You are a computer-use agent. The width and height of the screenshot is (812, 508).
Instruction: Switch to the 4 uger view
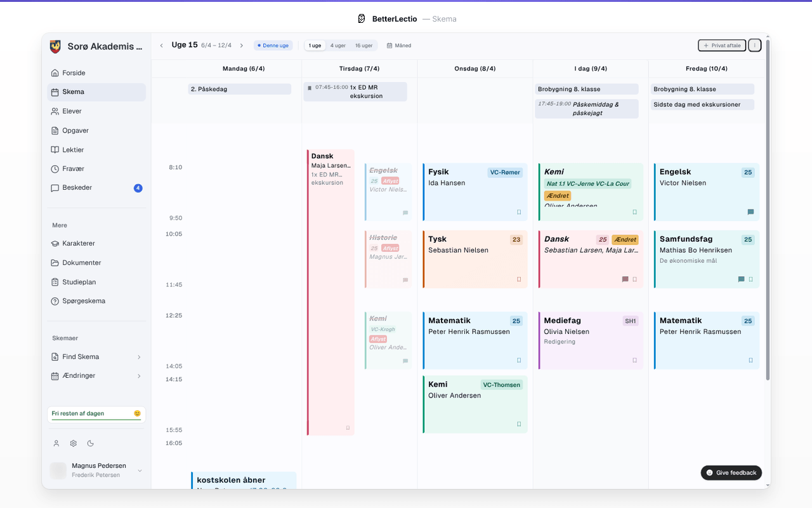pyautogui.click(x=338, y=46)
